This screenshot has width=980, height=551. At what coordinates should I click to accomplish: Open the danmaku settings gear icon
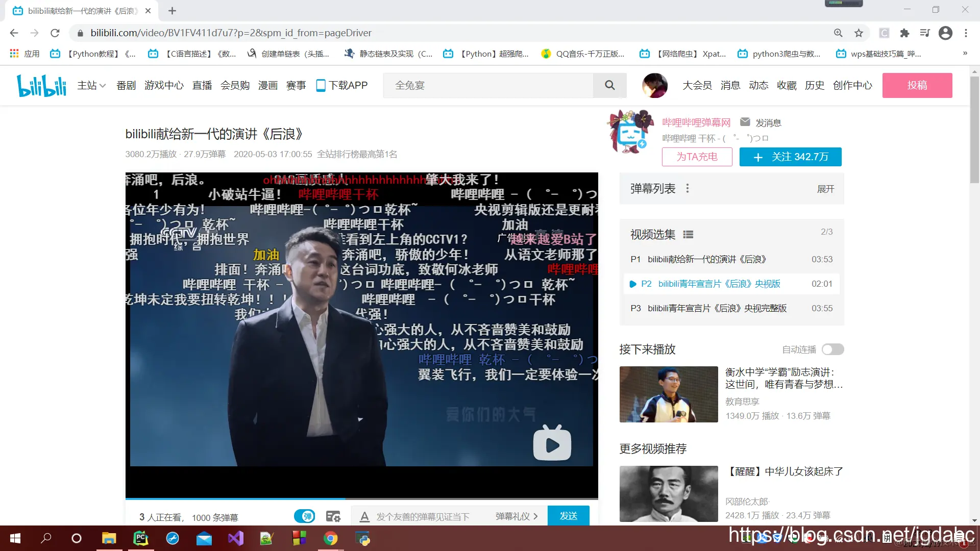coord(333,516)
